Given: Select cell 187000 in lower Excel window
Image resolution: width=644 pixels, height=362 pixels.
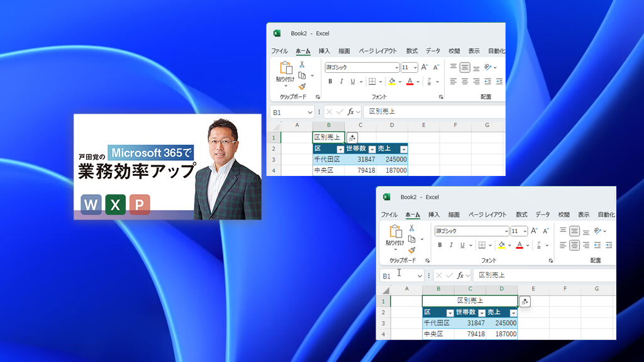Looking at the screenshot, I should (502, 334).
